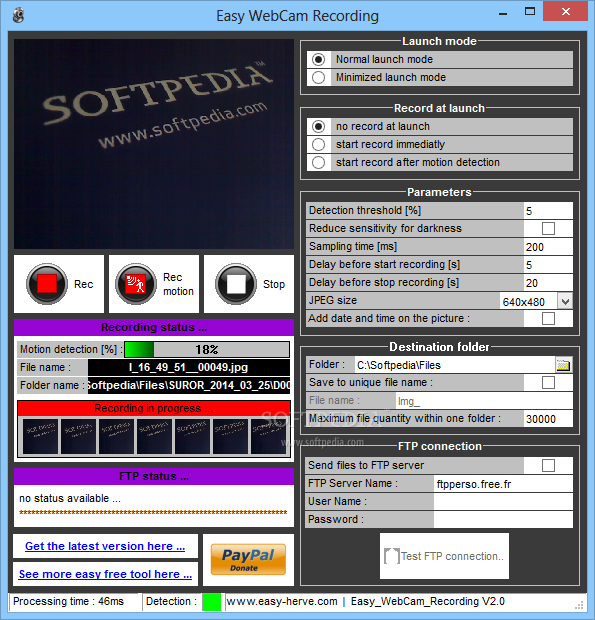Click the recording Folder name path text
This screenshot has height=620, width=595.
[x=189, y=385]
